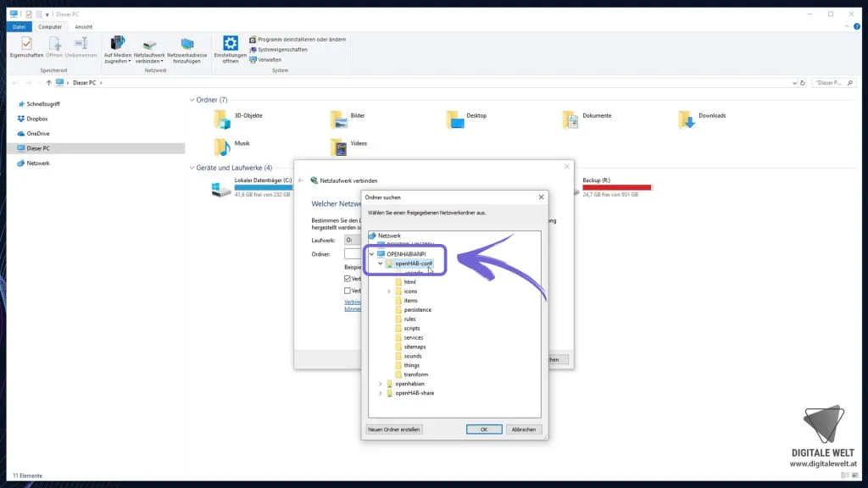
Task: Click OK in Ordner suchen dialog
Action: [484, 430]
